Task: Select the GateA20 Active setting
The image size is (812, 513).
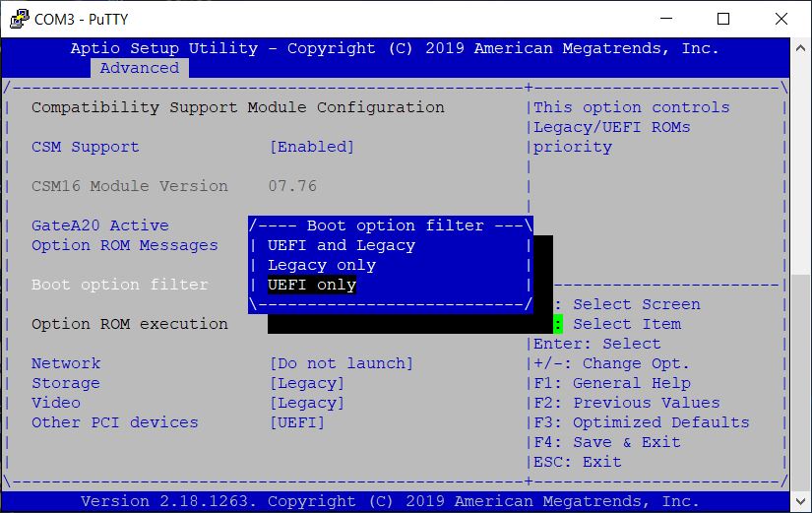Action: click(x=100, y=225)
